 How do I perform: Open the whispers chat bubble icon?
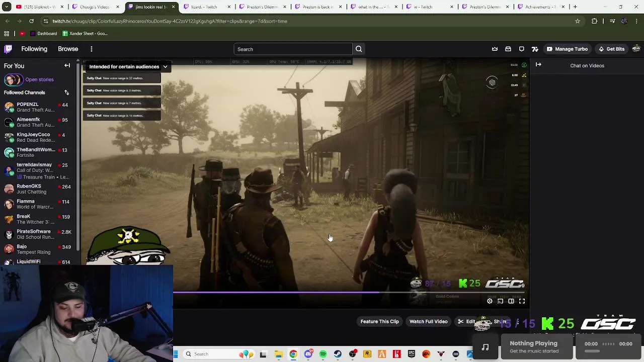[x=522, y=49]
